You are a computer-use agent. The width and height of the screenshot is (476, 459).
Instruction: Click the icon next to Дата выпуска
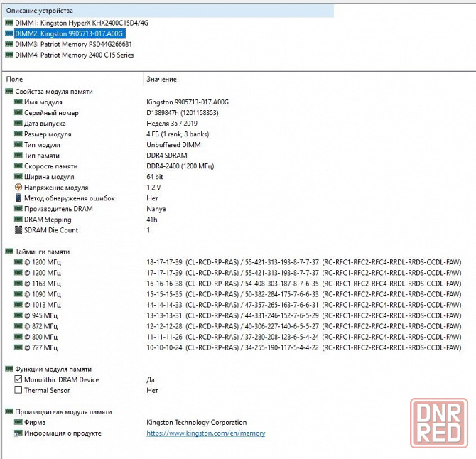point(18,123)
